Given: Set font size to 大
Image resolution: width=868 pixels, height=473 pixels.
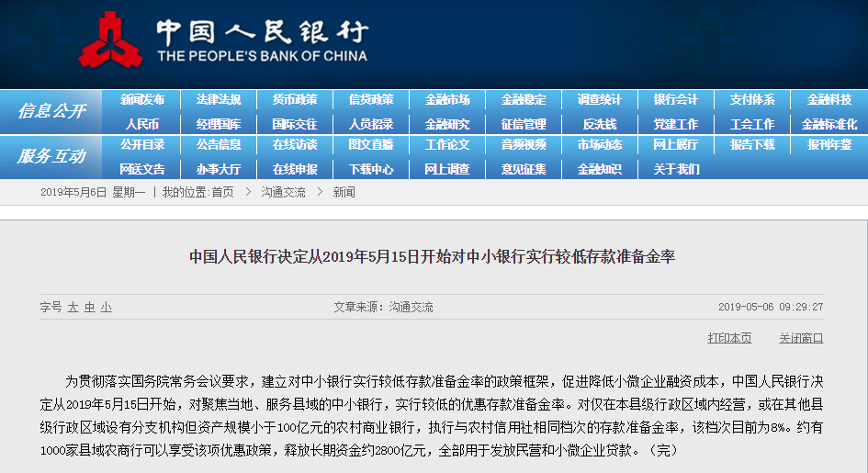Looking at the screenshot, I should [73, 307].
